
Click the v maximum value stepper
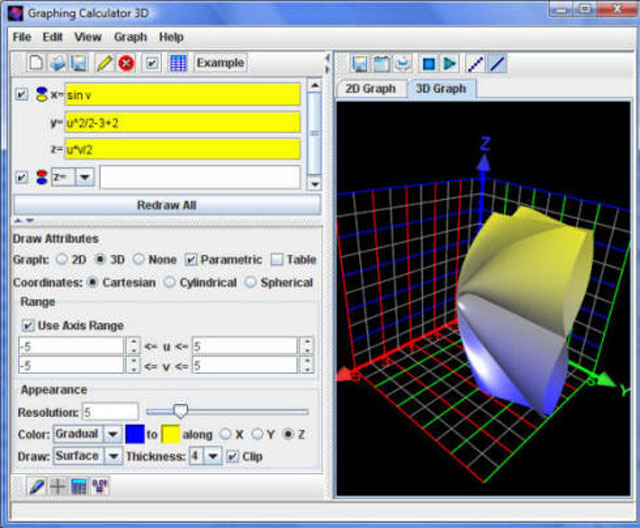[x=307, y=365]
